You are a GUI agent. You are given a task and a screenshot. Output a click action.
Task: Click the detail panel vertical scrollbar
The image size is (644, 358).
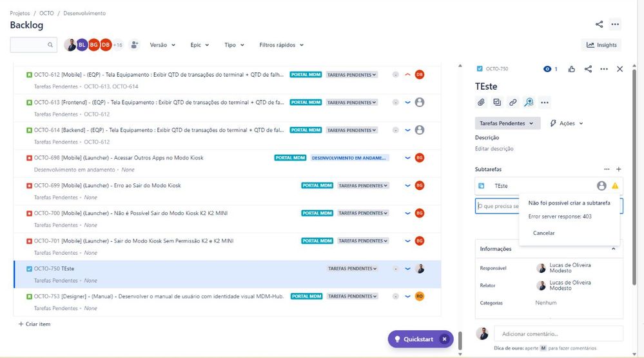coord(634,177)
